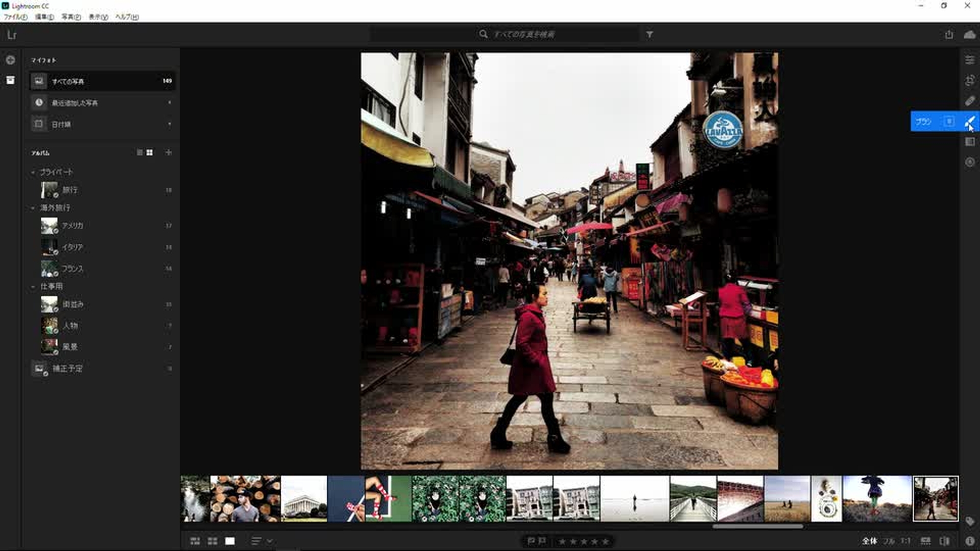Open the cloud sync status icon
980x551 pixels.
pos(969,35)
